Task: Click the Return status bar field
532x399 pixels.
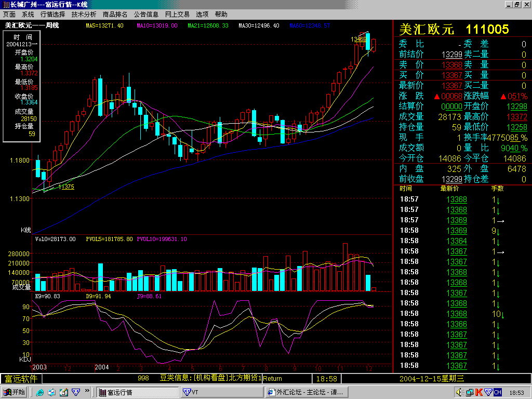Action: coord(287,378)
